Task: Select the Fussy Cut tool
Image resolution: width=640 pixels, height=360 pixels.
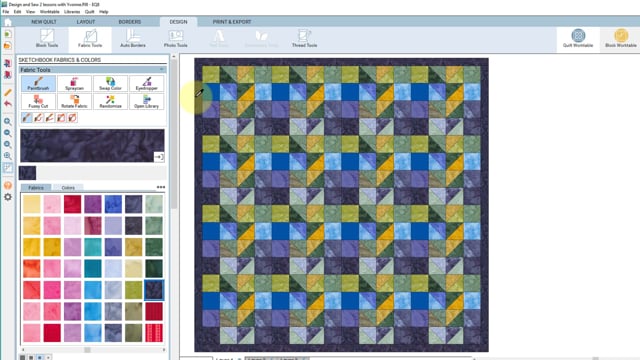Action: click(38, 102)
